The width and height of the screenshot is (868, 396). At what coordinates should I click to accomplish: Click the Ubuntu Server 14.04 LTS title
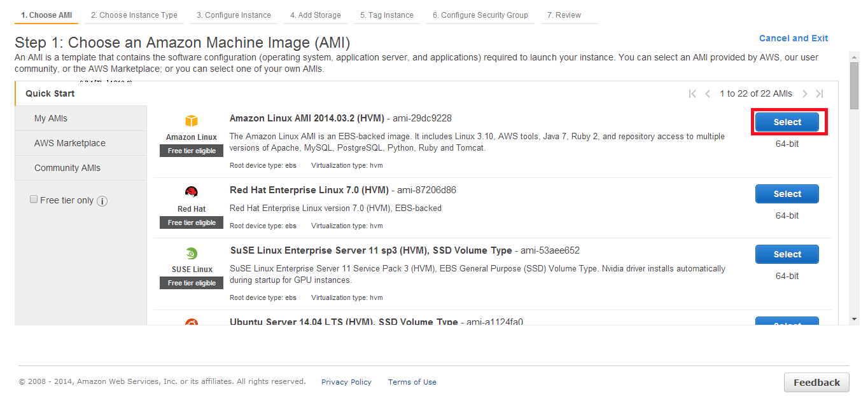pyautogui.click(x=344, y=322)
